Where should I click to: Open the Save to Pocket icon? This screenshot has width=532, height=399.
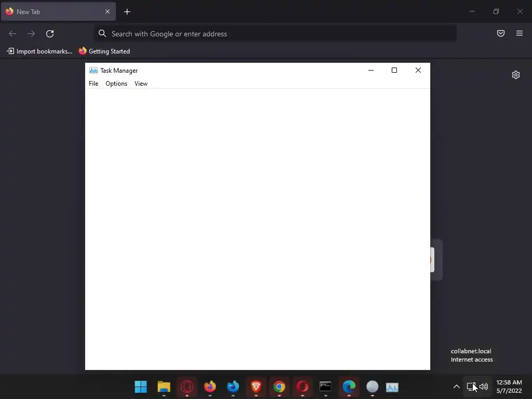(501, 33)
